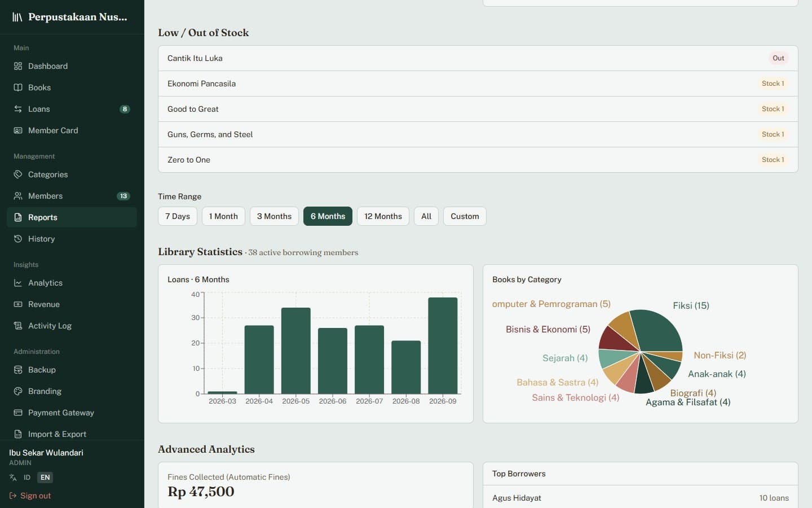Viewport: 812px width, 508px height.
Task: Go to the Members page label
Action: coord(45,196)
